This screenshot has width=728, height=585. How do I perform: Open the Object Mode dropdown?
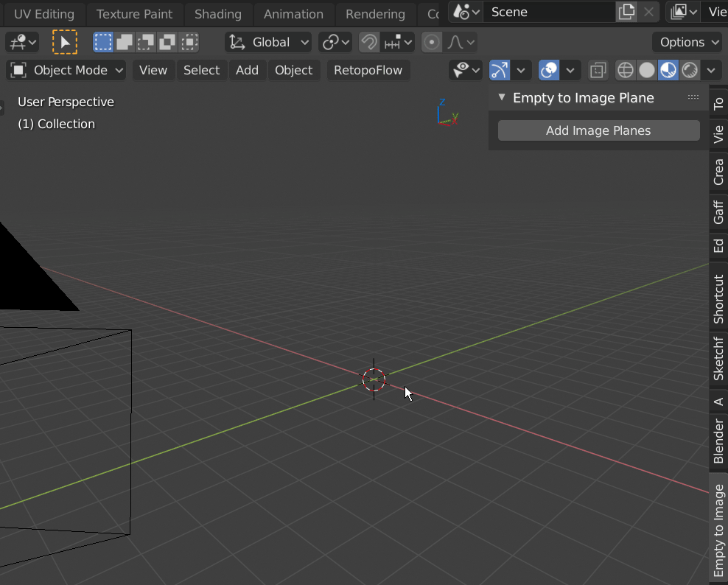(x=66, y=70)
